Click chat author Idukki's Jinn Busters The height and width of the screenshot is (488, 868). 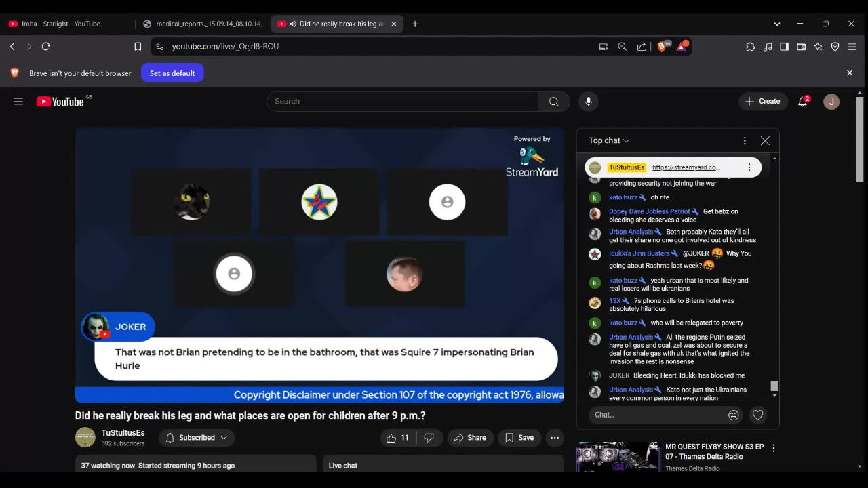639,253
